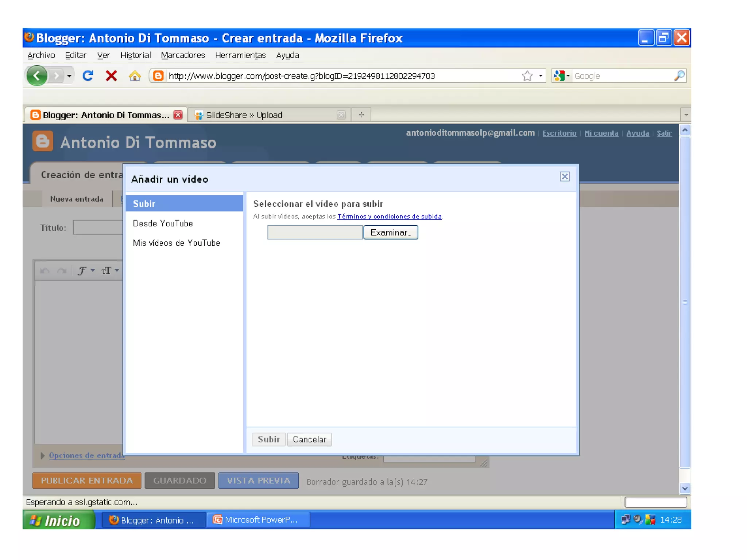Click the home page icon
Viewport: 747px width, 560px height.
coord(135,76)
